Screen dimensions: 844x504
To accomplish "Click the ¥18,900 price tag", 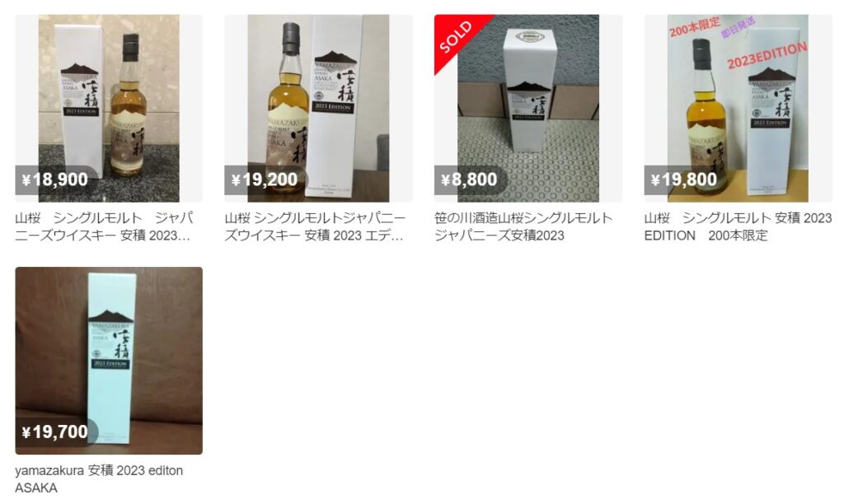I will [56, 180].
